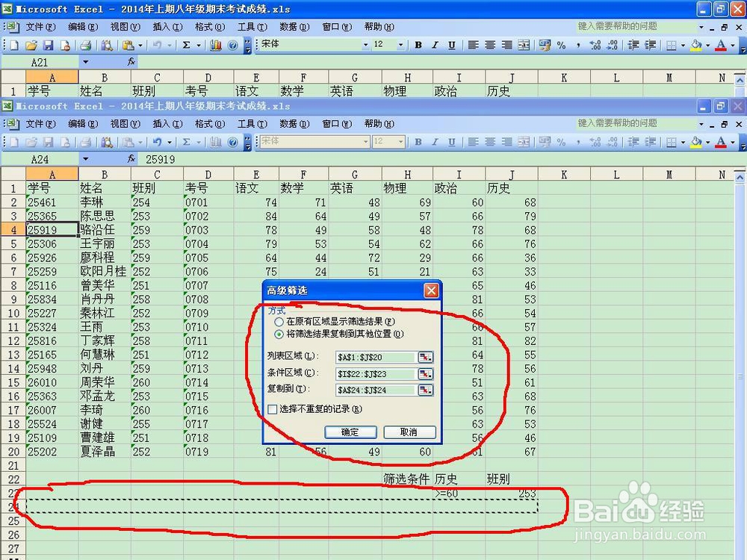Select the AutoSum tool on the toolbar

[x=187, y=143]
